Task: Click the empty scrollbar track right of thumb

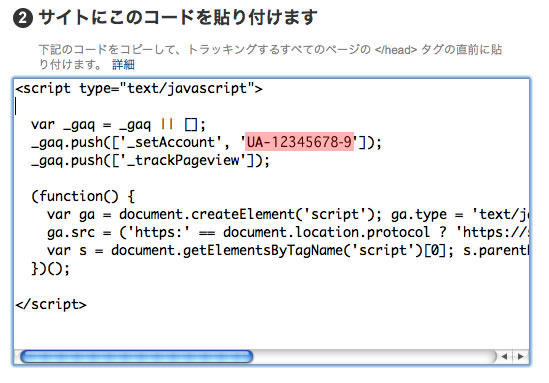Action: [x=375, y=357]
